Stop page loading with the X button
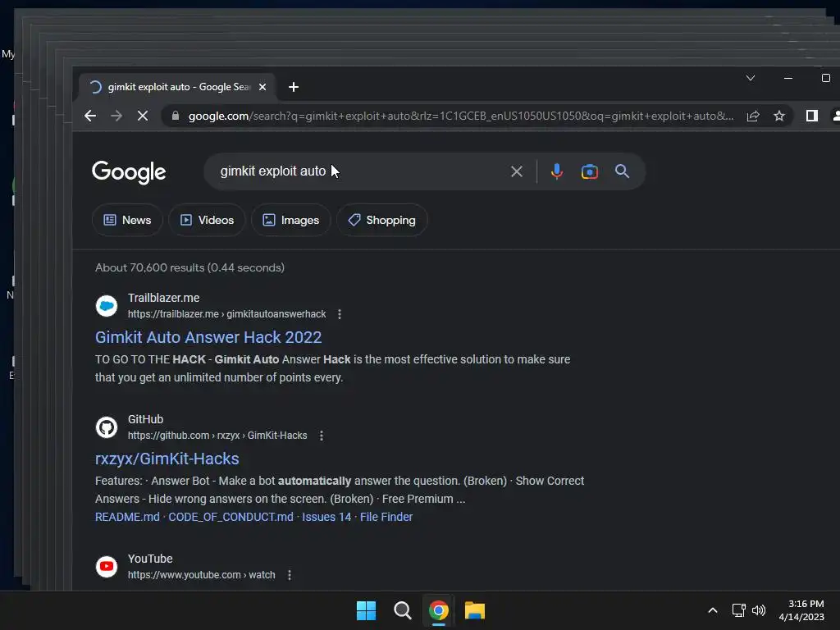Image resolution: width=840 pixels, height=630 pixels. (x=143, y=116)
